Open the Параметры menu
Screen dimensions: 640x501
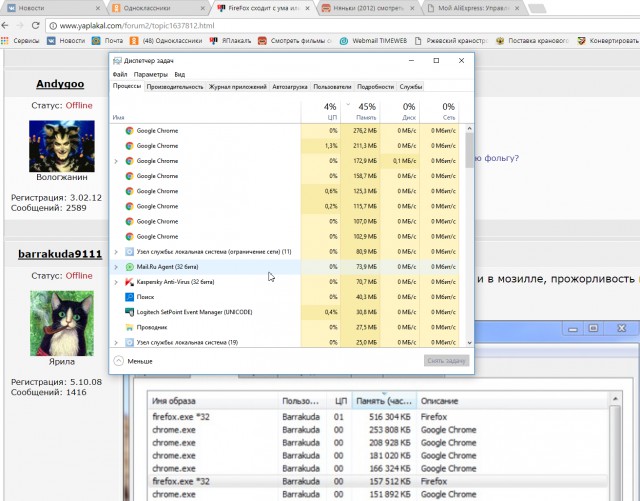click(x=151, y=74)
